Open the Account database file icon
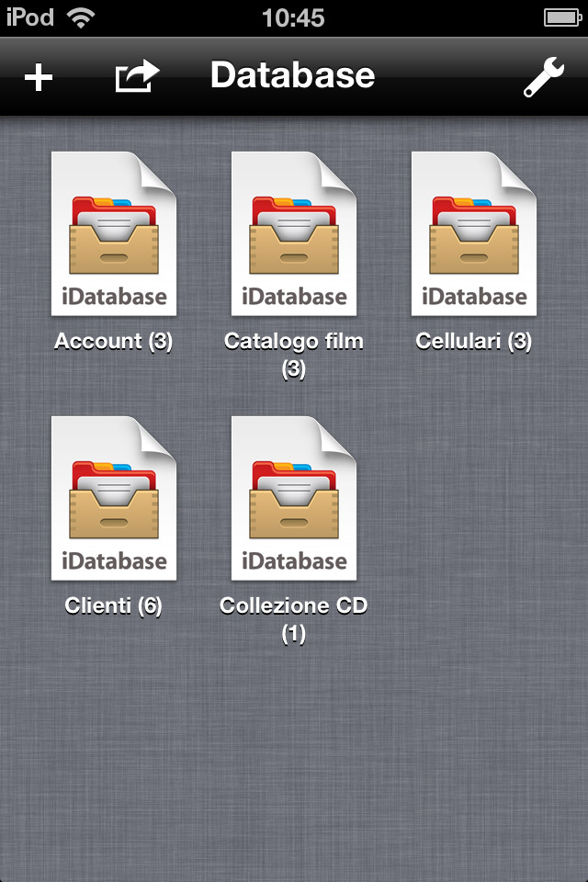The image size is (588, 882). pyautogui.click(x=114, y=233)
